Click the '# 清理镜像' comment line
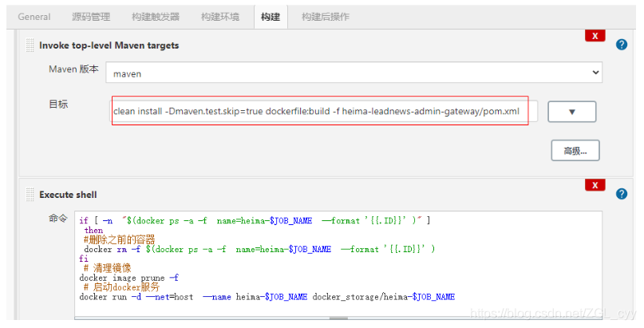The image size is (644, 328). point(107,268)
